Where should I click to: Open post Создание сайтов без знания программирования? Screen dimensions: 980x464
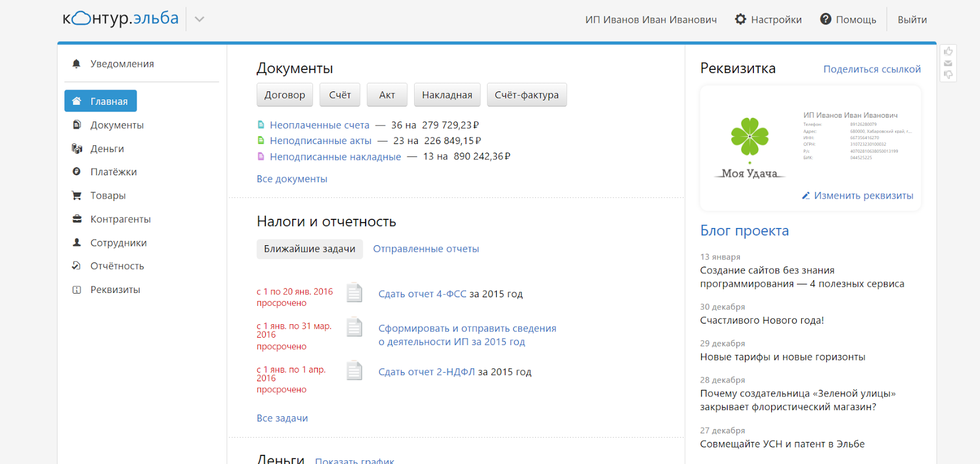coord(802,277)
